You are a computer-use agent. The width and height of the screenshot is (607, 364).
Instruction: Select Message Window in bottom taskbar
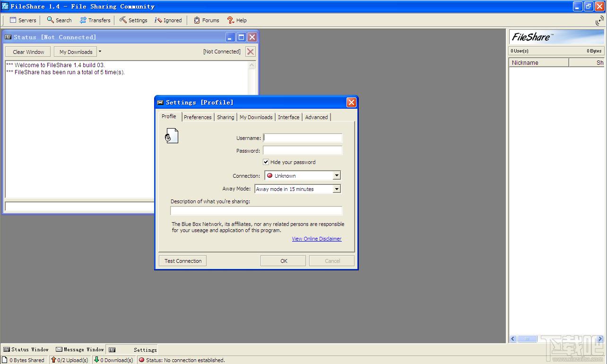[x=79, y=350]
